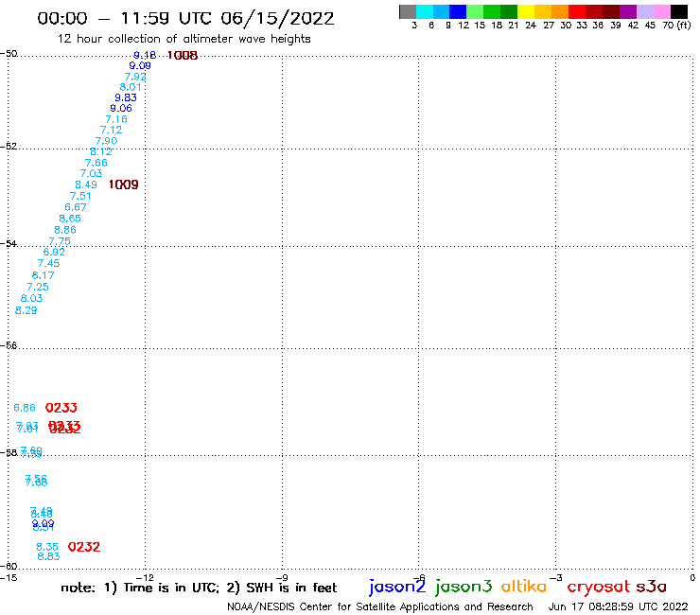Click the pink swatch before 70
Viewport: 700px width, 615px height.
coord(662,11)
